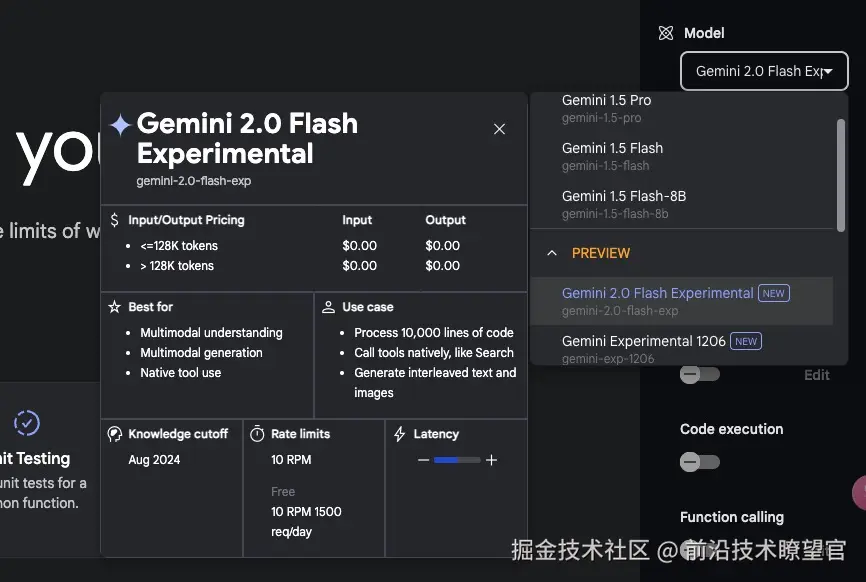
Task: Click the Edit link
Action: 817,375
